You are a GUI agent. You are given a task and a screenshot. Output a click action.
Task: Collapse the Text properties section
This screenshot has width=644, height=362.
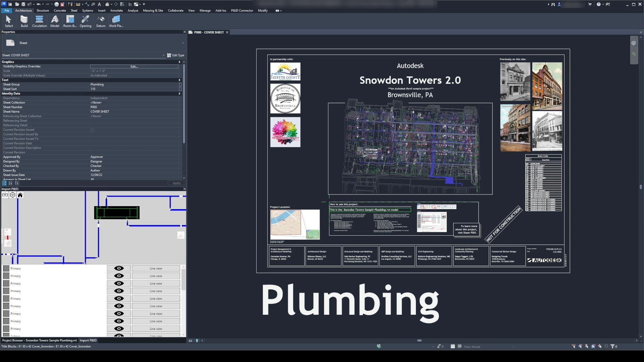point(179,80)
